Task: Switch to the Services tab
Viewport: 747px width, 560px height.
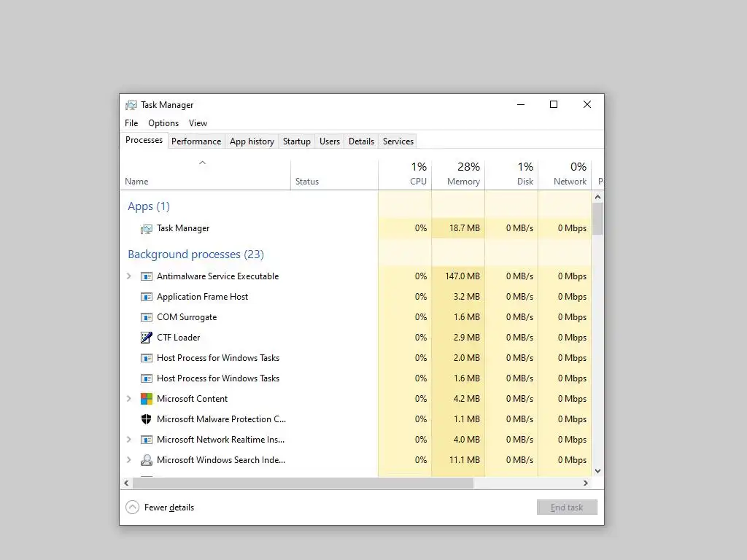Action: point(398,141)
